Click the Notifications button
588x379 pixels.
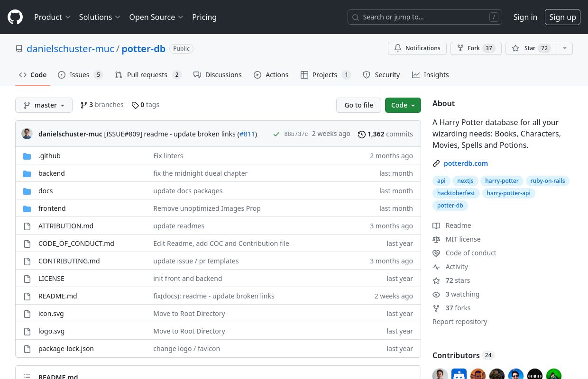[x=417, y=48]
